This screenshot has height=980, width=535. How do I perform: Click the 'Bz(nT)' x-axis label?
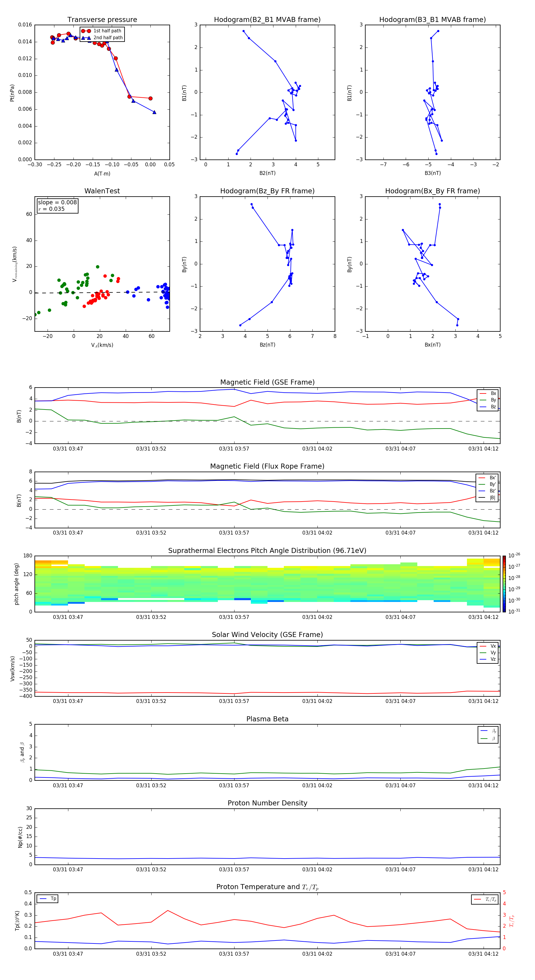click(267, 345)
